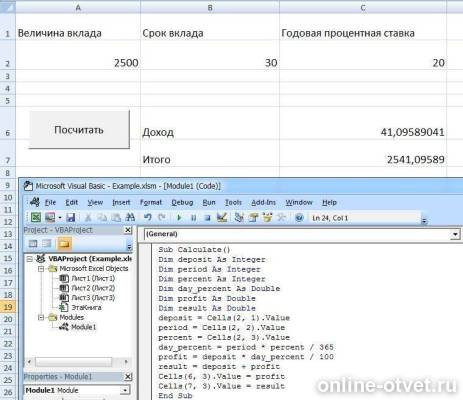This screenshot has width=463, height=400.
Task: Select row 3 header in Excel
Action: click(8, 76)
